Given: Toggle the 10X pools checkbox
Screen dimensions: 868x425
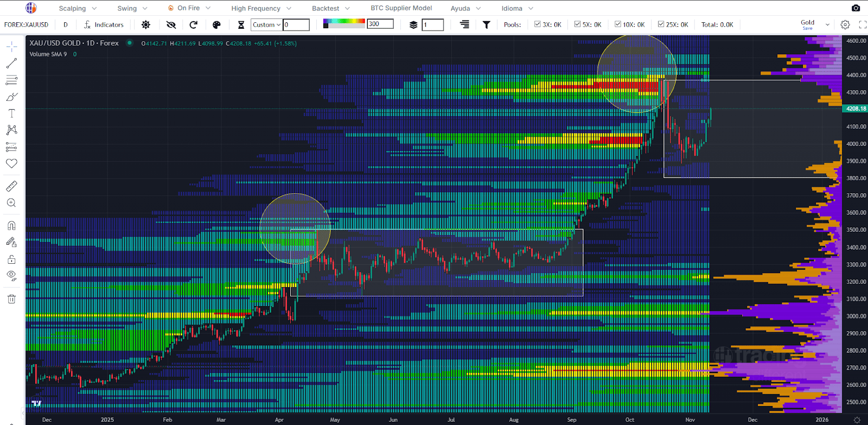Looking at the screenshot, I should tap(618, 24).
